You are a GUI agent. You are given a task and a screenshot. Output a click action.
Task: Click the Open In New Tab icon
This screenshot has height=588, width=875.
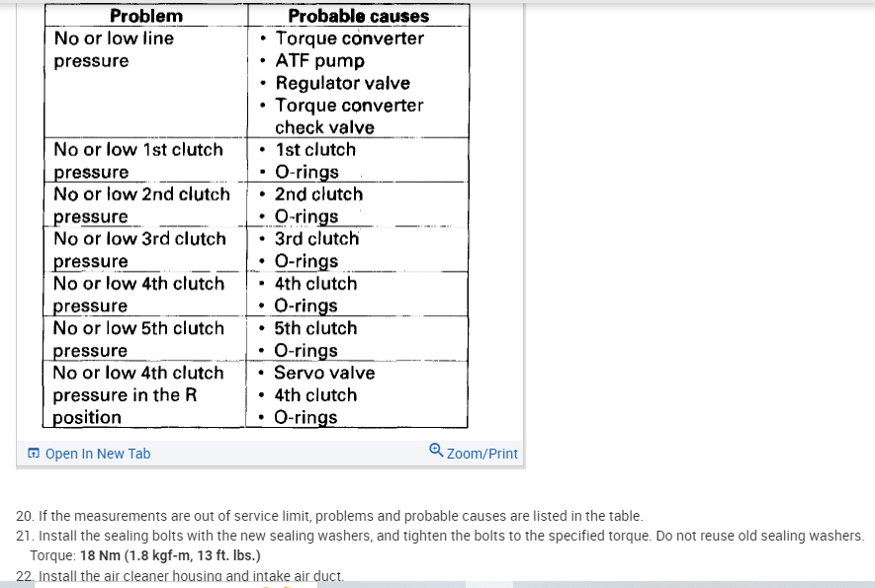click(34, 454)
